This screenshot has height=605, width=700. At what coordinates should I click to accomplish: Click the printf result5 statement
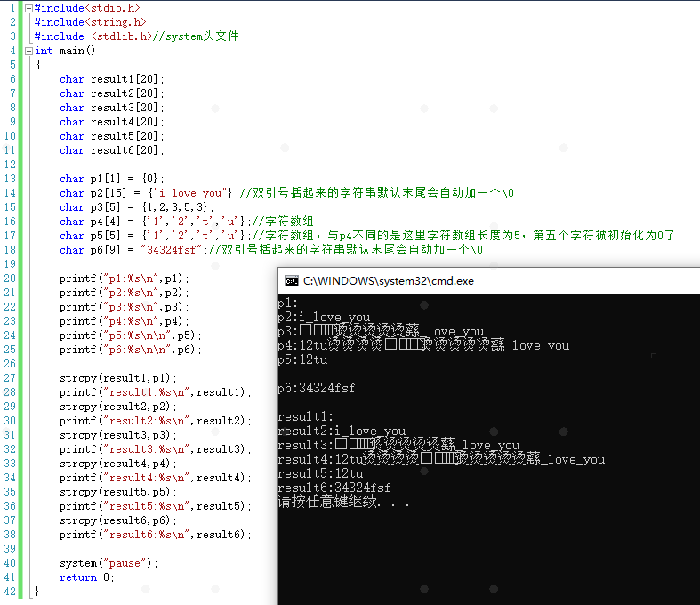[156, 507]
